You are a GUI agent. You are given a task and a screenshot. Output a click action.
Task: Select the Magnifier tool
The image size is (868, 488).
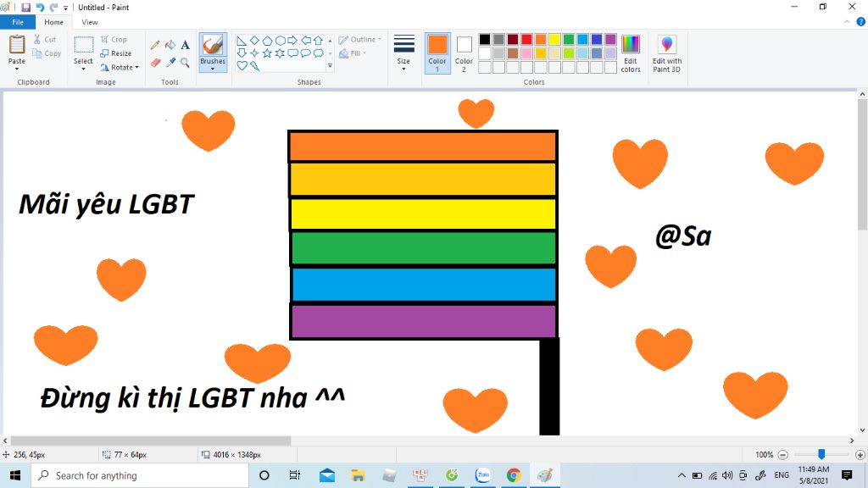point(185,63)
